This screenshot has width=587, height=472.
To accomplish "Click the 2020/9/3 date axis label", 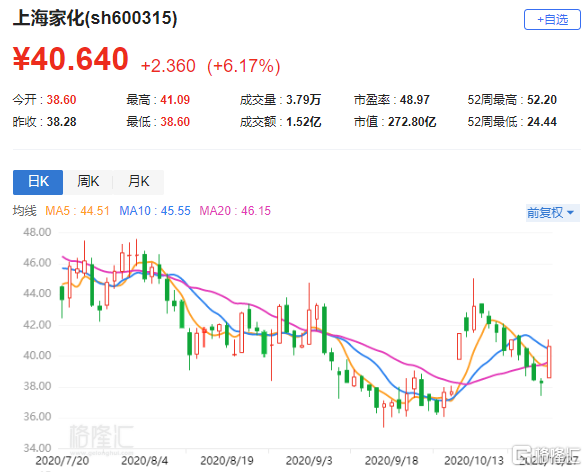I will pos(309,461).
